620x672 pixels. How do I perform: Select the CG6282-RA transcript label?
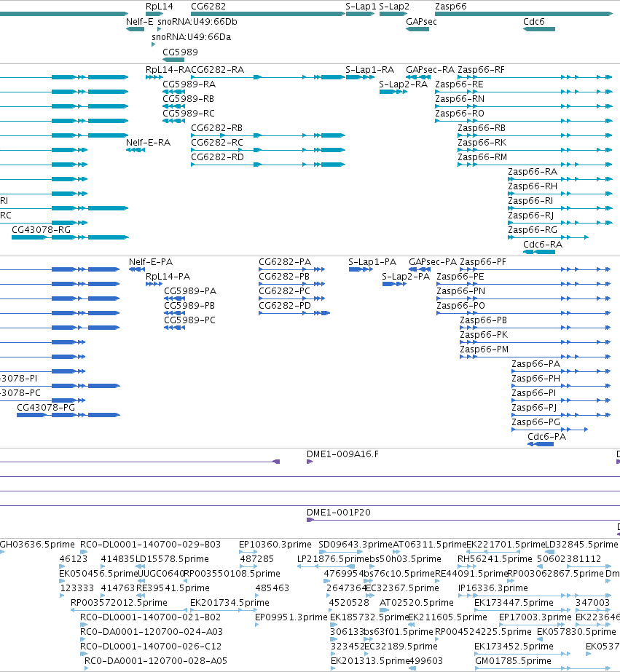217,70
